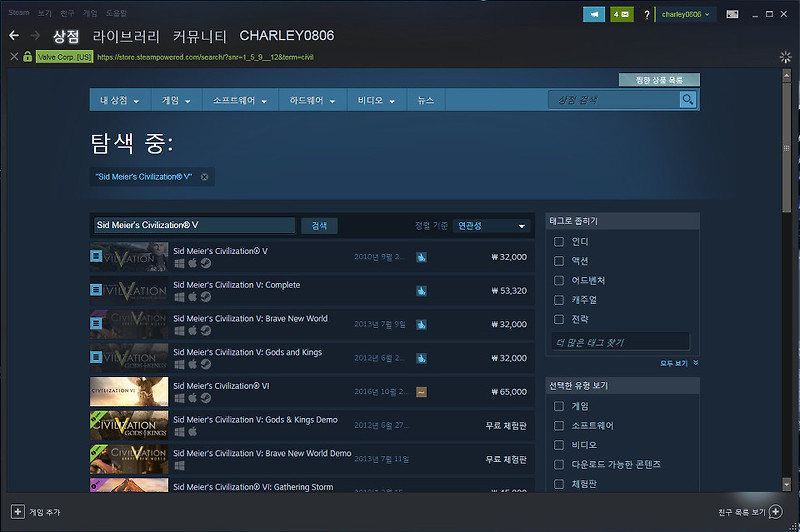Click the 검색 search button
The image size is (800, 532).
click(319, 225)
